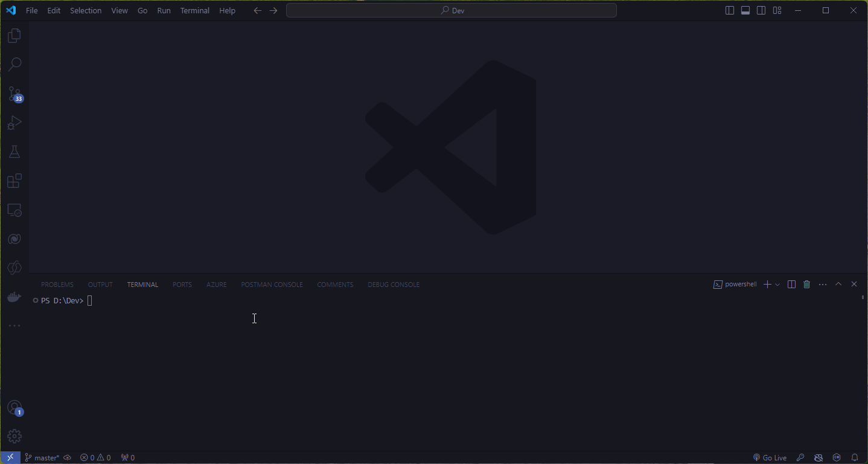
Task: Kill the terminal with the trash icon
Action: [x=807, y=284]
